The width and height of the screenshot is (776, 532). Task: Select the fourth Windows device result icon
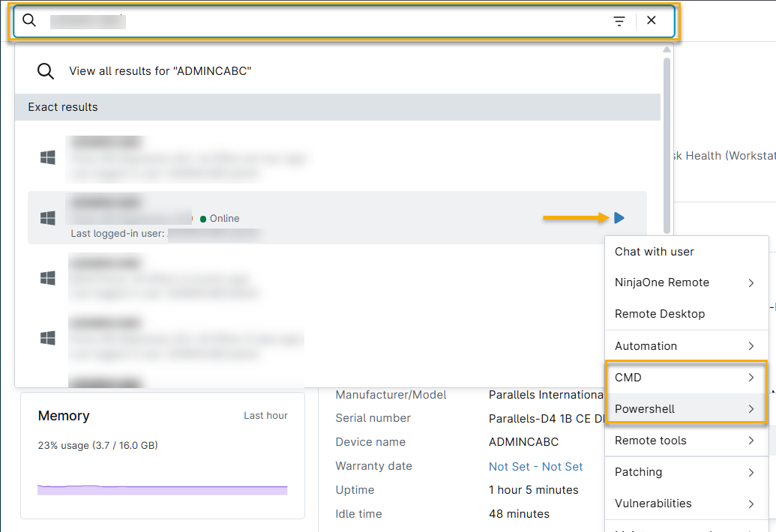47,338
